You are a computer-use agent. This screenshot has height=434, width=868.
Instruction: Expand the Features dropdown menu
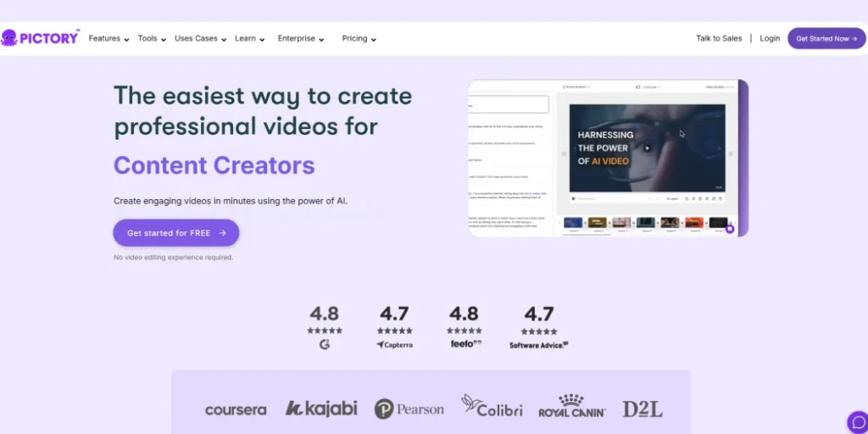click(x=108, y=39)
